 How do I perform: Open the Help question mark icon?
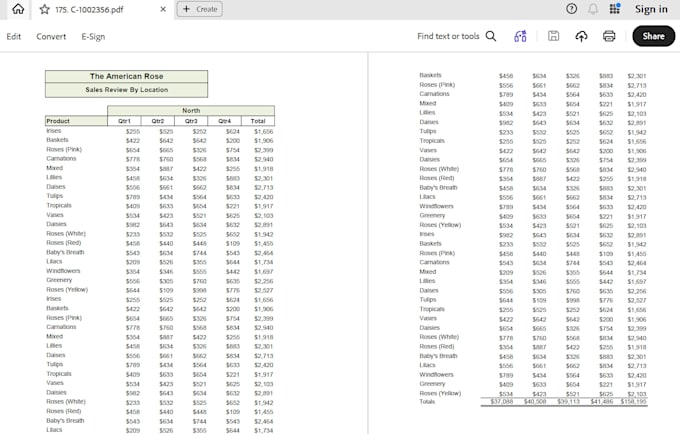pyautogui.click(x=572, y=9)
